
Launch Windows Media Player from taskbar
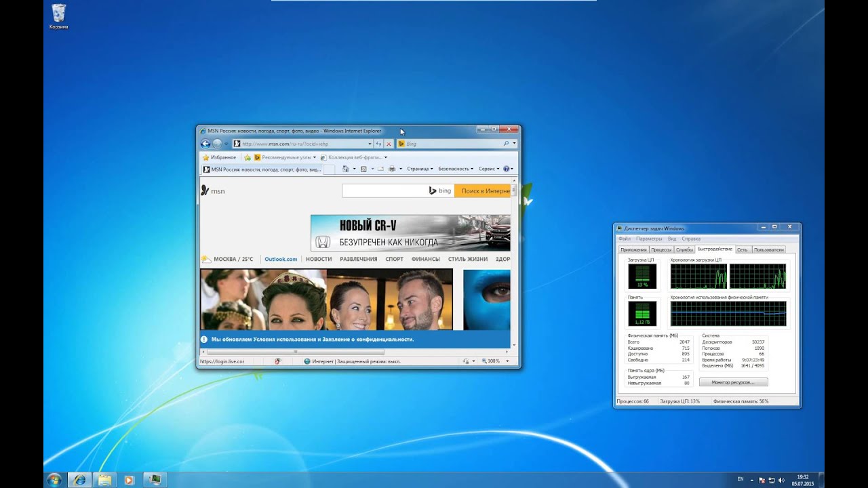point(130,479)
